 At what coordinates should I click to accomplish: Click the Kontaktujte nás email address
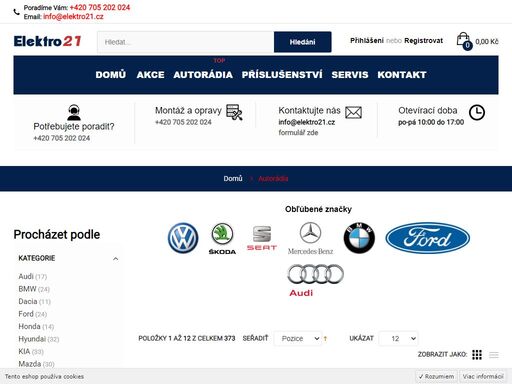pyautogui.click(x=307, y=122)
